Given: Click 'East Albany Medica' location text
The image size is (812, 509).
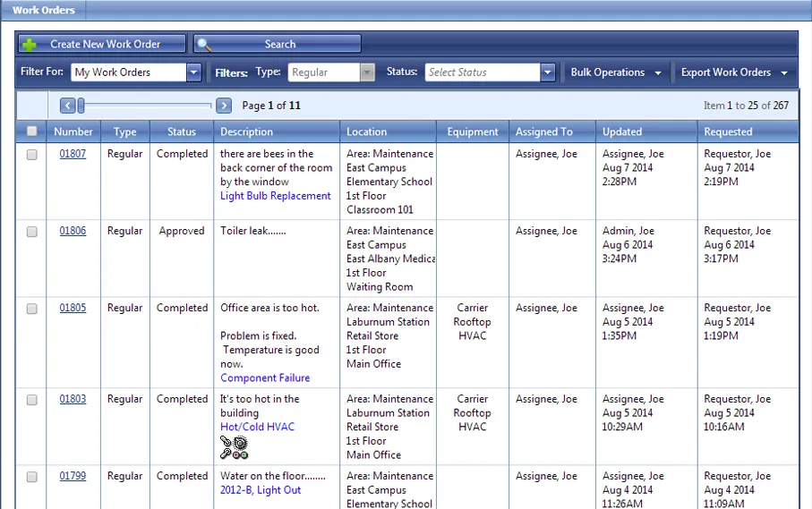Looking at the screenshot, I should click(x=391, y=259).
